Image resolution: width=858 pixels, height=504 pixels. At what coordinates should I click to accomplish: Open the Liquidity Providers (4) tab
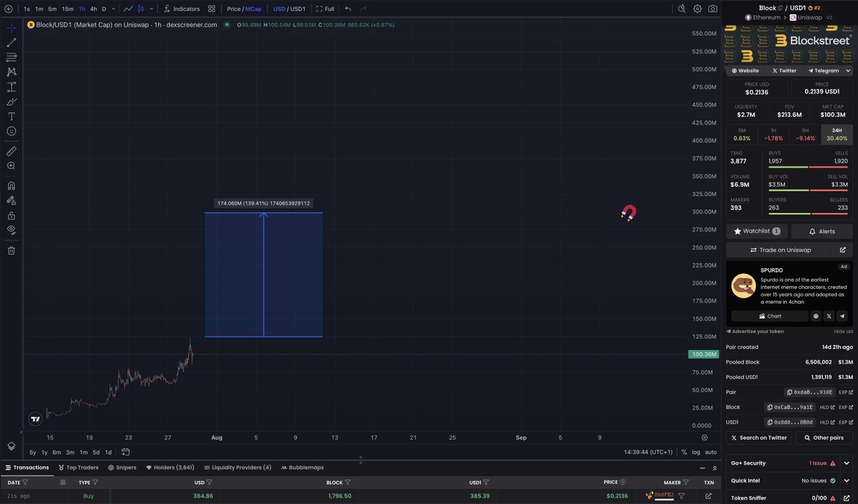click(x=237, y=468)
